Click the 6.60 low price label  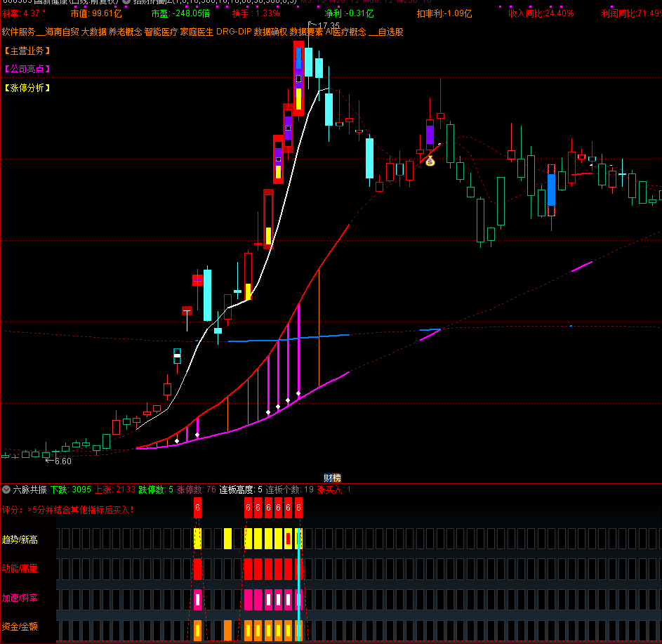pos(62,461)
